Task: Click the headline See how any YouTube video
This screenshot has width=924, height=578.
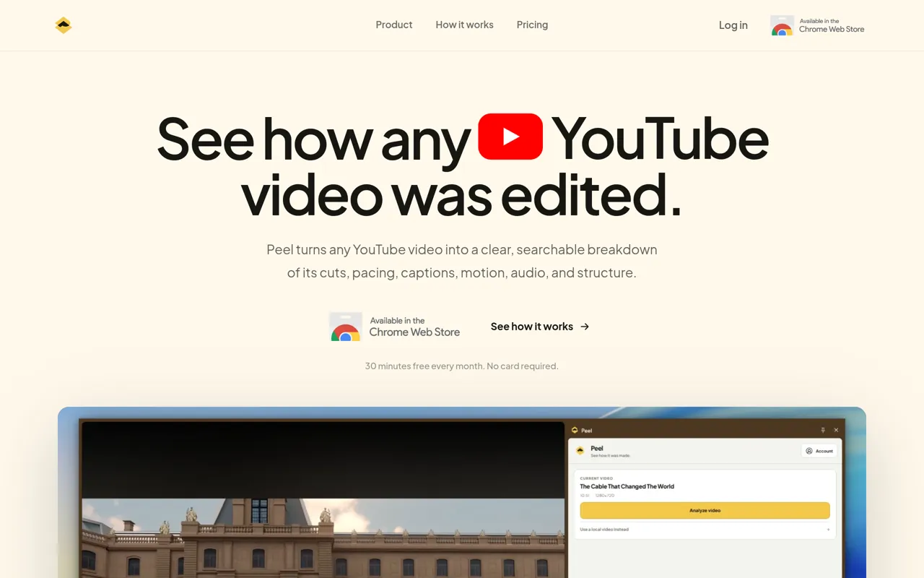Action: point(462,168)
